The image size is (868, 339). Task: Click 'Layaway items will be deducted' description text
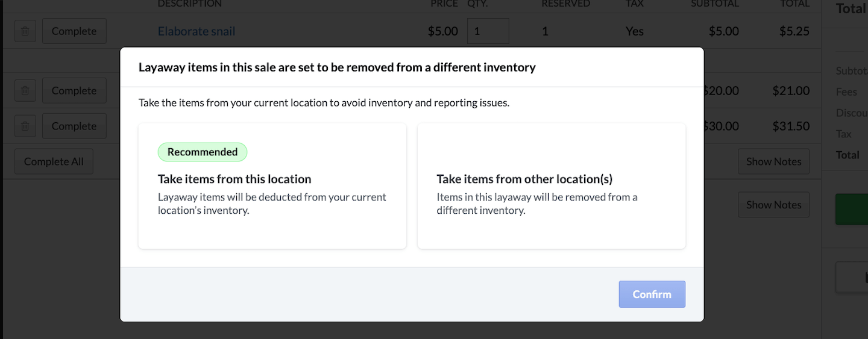click(272, 204)
